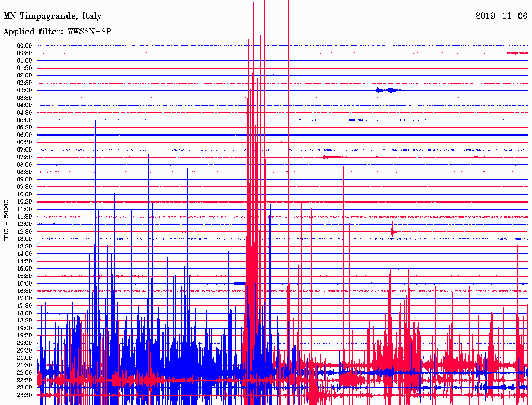Select the 03:00 time label

(x=24, y=90)
